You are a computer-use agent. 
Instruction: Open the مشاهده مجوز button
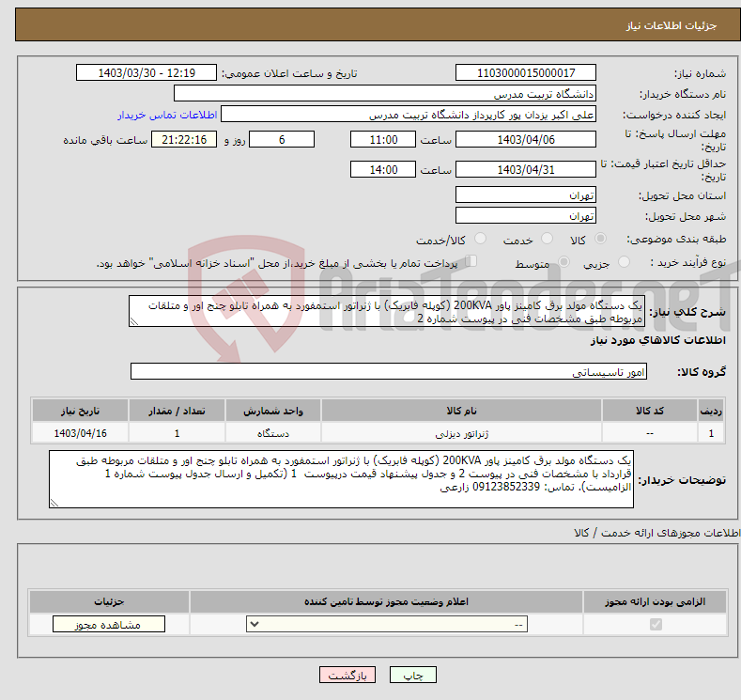pos(109,625)
